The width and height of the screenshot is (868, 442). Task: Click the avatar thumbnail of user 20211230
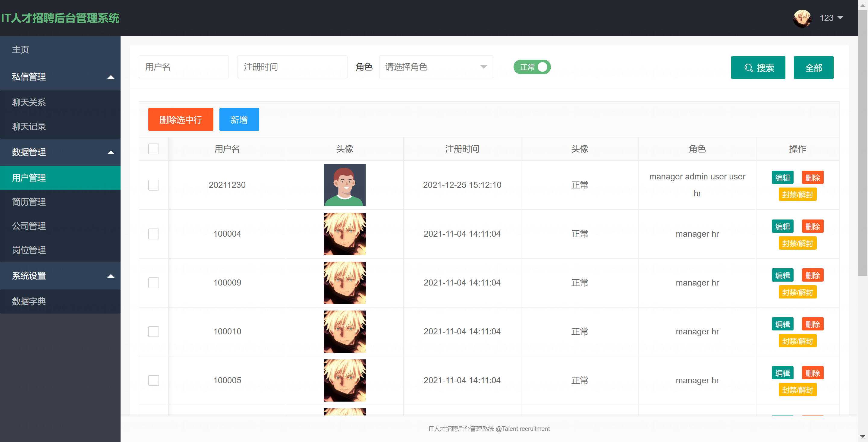(344, 185)
